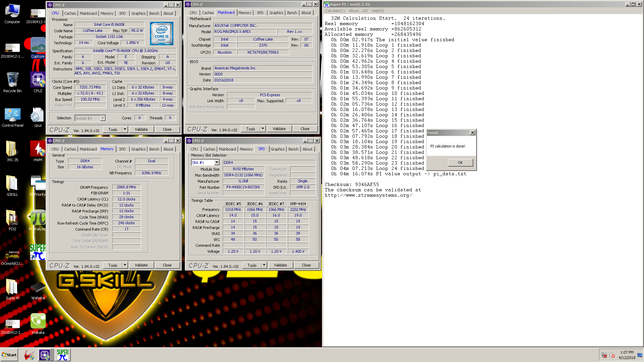Close the Finish dialog with X

[472, 133]
